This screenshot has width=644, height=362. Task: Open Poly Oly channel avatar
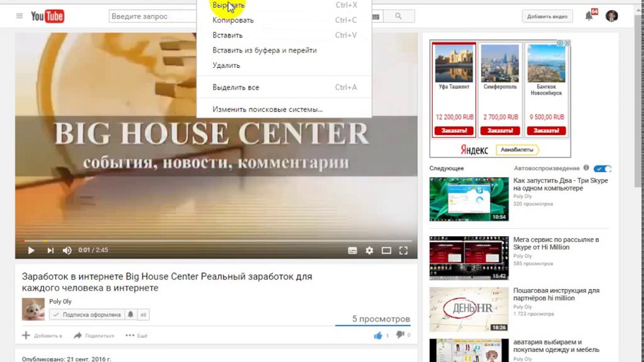[33, 309]
